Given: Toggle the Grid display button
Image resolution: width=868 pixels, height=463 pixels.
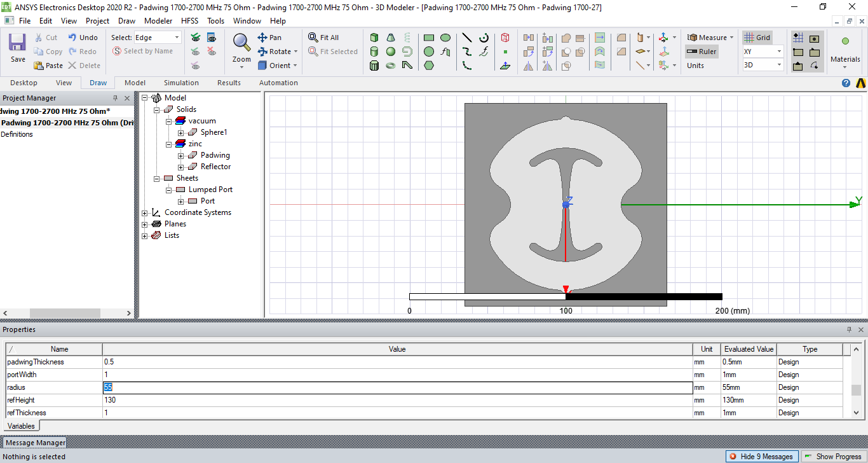Looking at the screenshot, I should click(757, 38).
